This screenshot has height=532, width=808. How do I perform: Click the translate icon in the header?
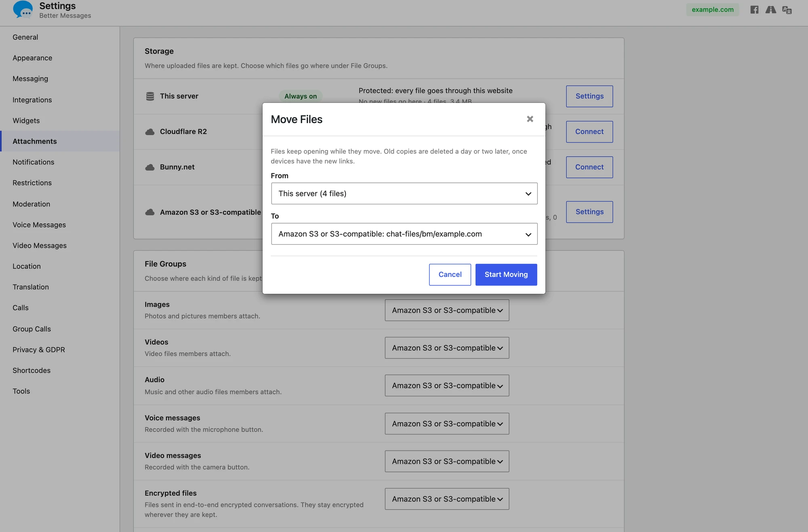click(787, 10)
